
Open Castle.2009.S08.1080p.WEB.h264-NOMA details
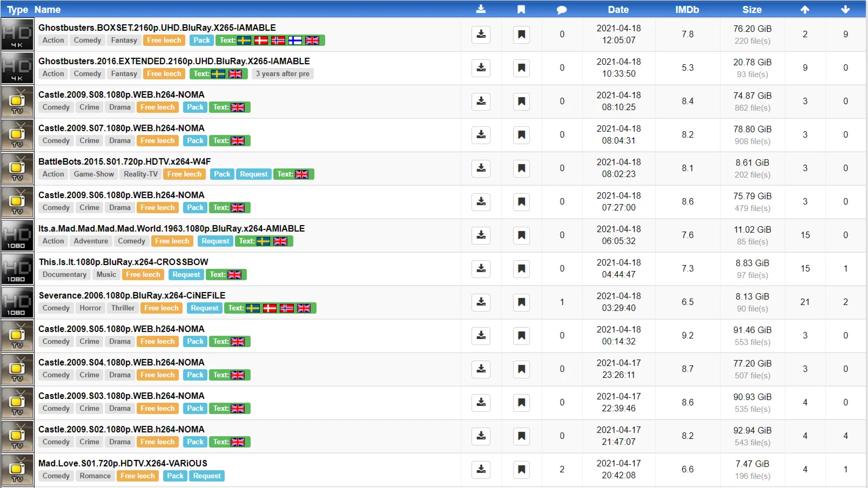click(122, 94)
